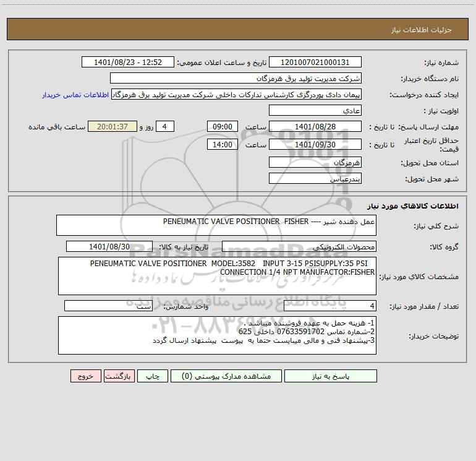476x461 pixels.
Task: Click item specifications box MODEL:3582
Action: 217,276
